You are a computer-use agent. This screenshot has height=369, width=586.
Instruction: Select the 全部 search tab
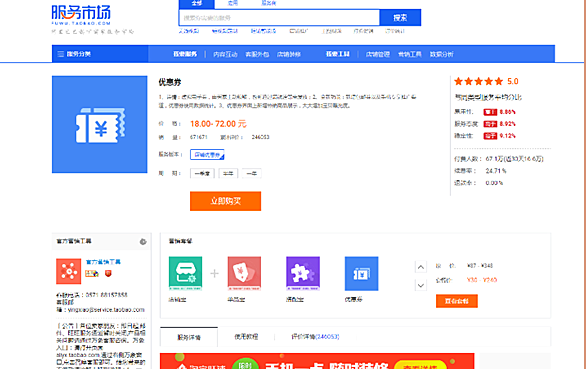(x=197, y=4)
